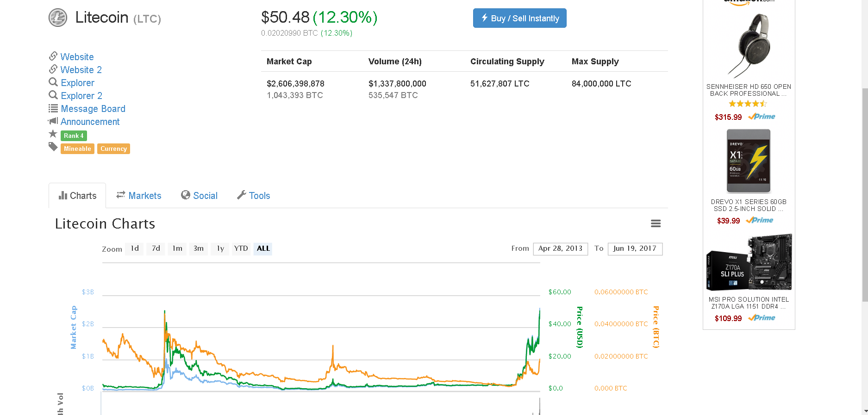Click the link icon beside Website

(53, 56)
